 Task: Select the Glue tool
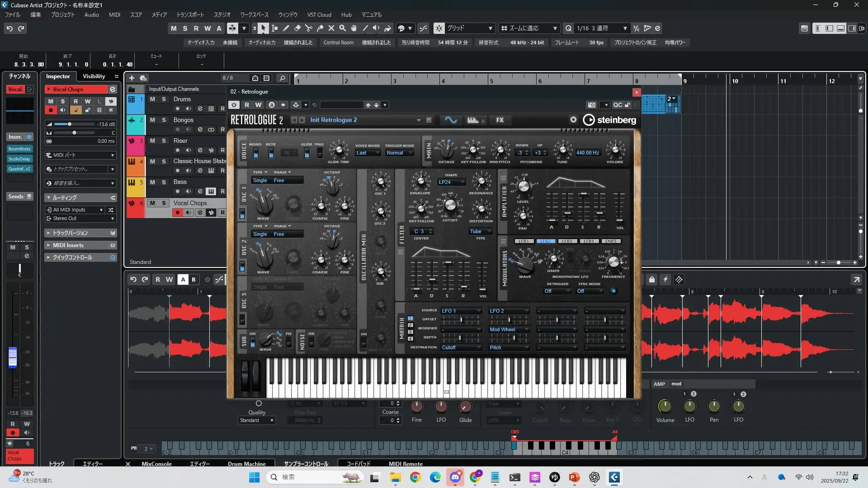[x=320, y=28]
